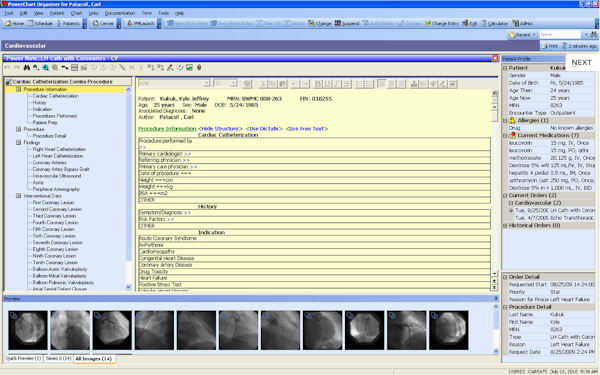The image size is (600, 375).
Task: Click the Hide Structure link
Action: [x=220, y=129]
